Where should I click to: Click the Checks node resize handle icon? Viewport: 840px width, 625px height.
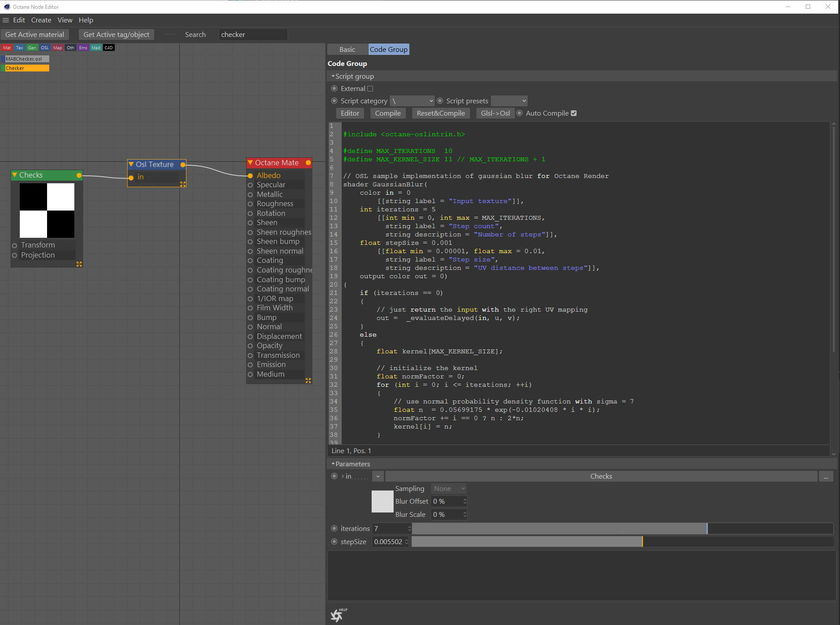79,264
